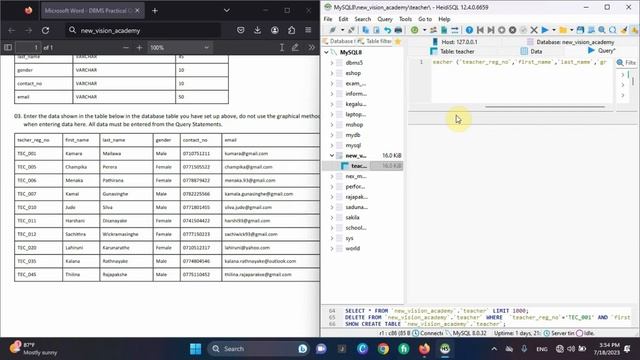Expand the eshop database node
The height and width of the screenshot is (360, 640).
(x=332, y=73)
